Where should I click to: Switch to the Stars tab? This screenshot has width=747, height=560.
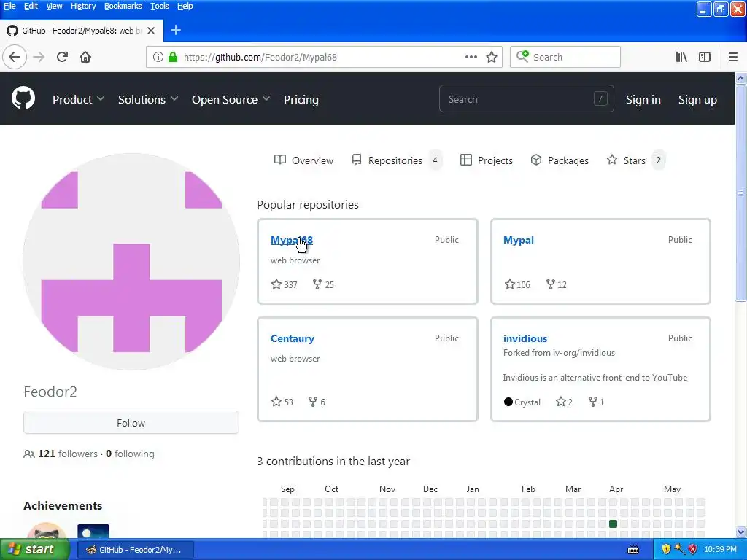tap(635, 160)
